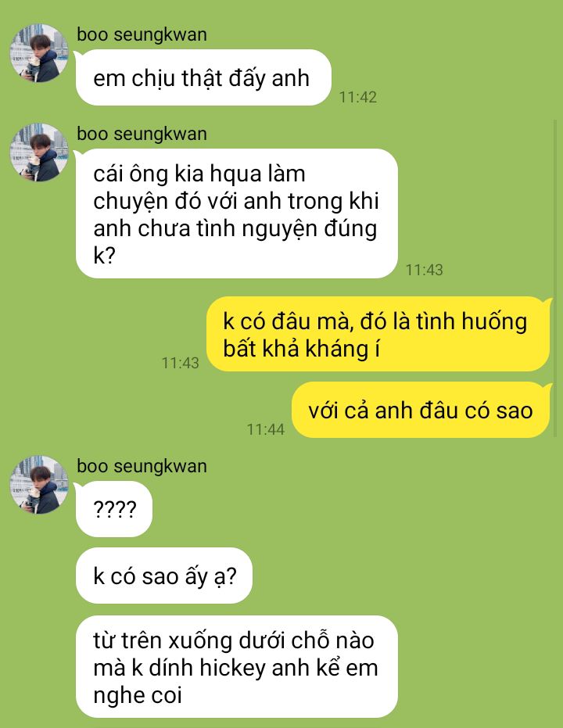Tap the 'em chịu thật đấy anh' bubble
This screenshot has width=563, height=728.
[203, 77]
